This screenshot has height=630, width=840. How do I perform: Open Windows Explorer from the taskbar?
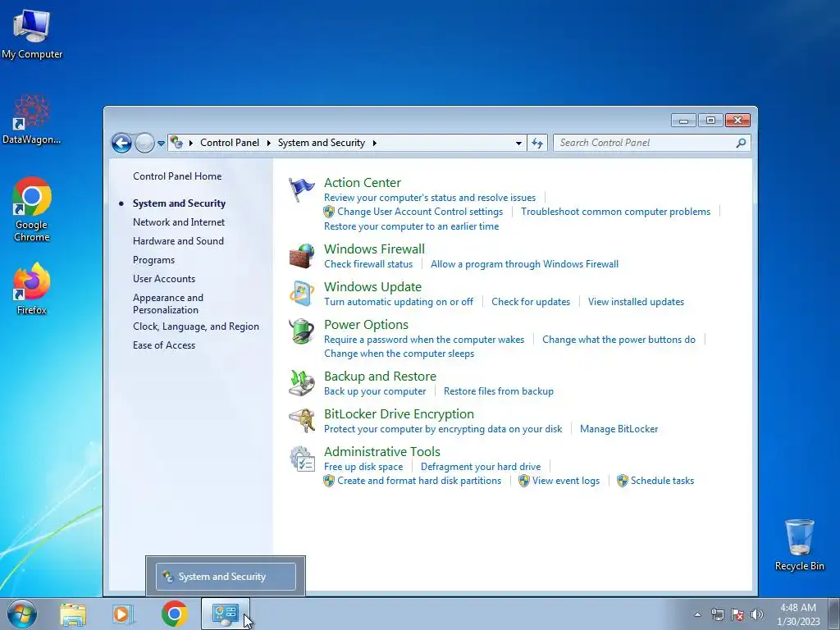tap(73, 614)
